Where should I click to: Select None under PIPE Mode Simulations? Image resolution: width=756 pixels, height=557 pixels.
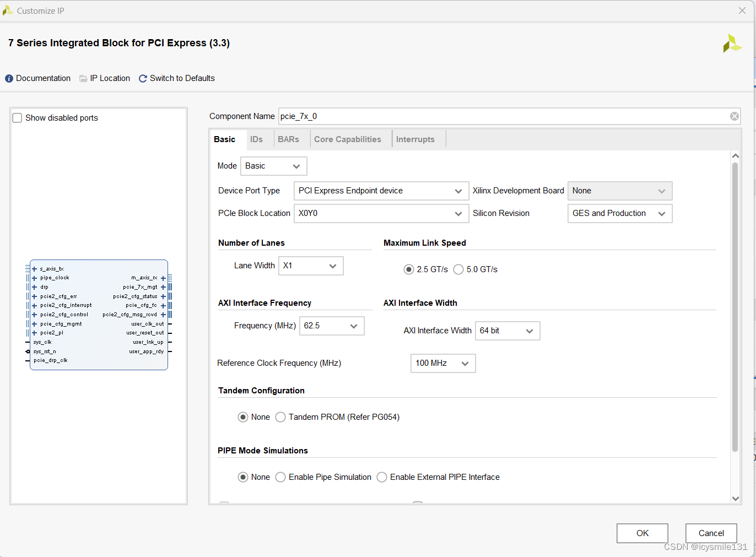point(243,477)
